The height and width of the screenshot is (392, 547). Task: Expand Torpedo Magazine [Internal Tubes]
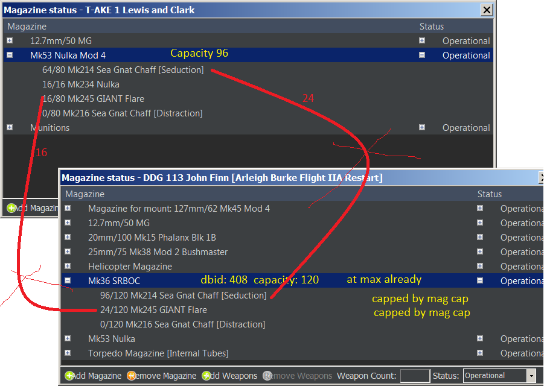(x=68, y=353)
